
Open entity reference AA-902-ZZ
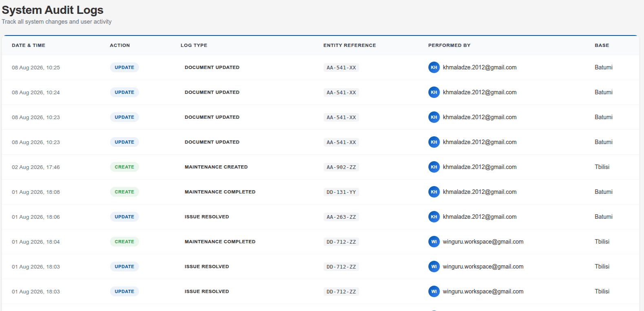(341, 167)
